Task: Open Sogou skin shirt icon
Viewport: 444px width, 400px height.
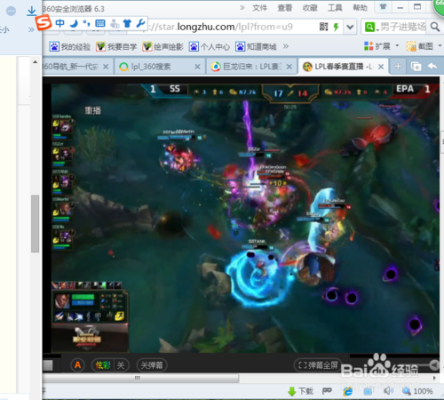Action: click(127, 23)
